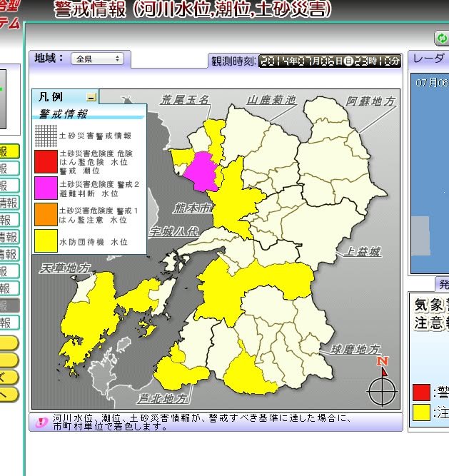Choose the 熊本市 label on the map
The image size is (449, 476).
click(x=193, y=209)
